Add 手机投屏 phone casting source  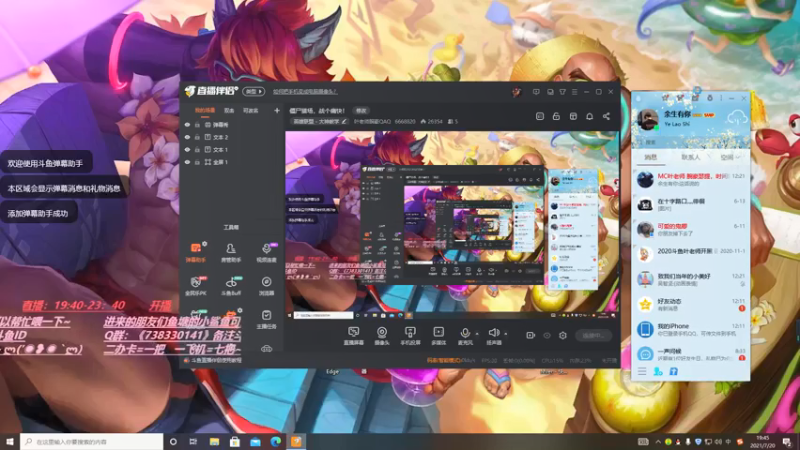point(410,336)
